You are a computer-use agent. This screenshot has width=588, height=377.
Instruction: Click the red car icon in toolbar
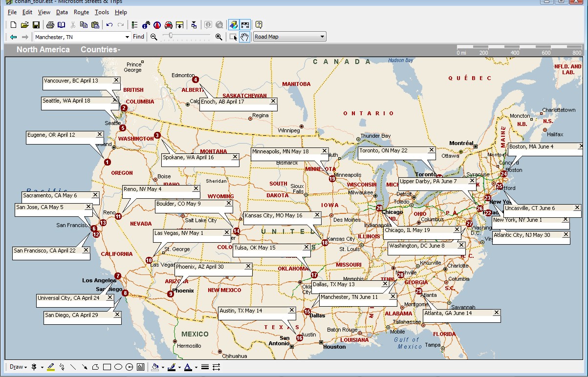click(168, 24)
